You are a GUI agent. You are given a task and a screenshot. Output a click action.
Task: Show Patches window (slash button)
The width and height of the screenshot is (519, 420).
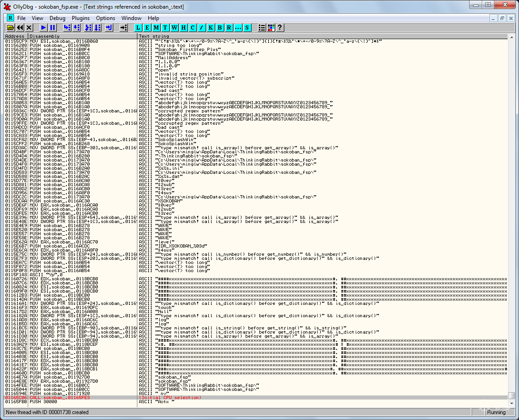click(x=202, y=28)
